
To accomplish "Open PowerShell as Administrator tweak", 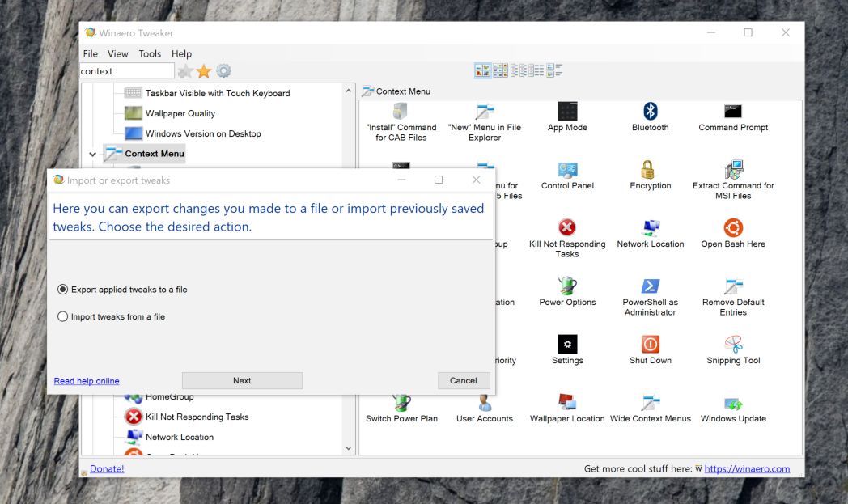I will 650,297.
